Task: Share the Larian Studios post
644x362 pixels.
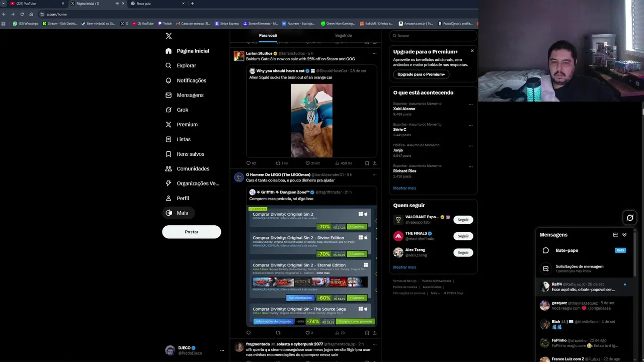Action: pyautogui.click(x=374, y=163)
